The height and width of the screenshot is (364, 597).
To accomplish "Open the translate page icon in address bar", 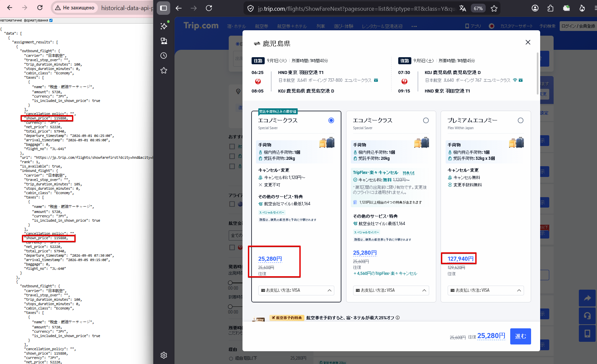I will 462,8.
